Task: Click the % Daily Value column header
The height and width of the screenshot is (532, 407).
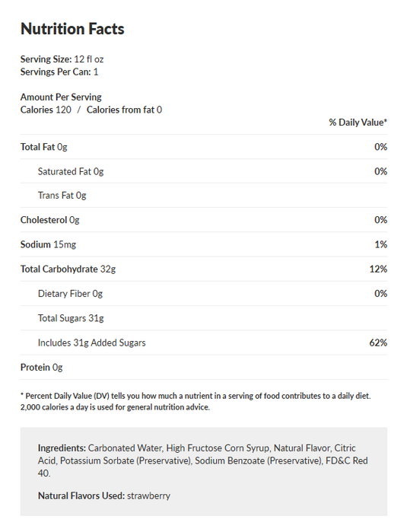Action: [358, 123]
